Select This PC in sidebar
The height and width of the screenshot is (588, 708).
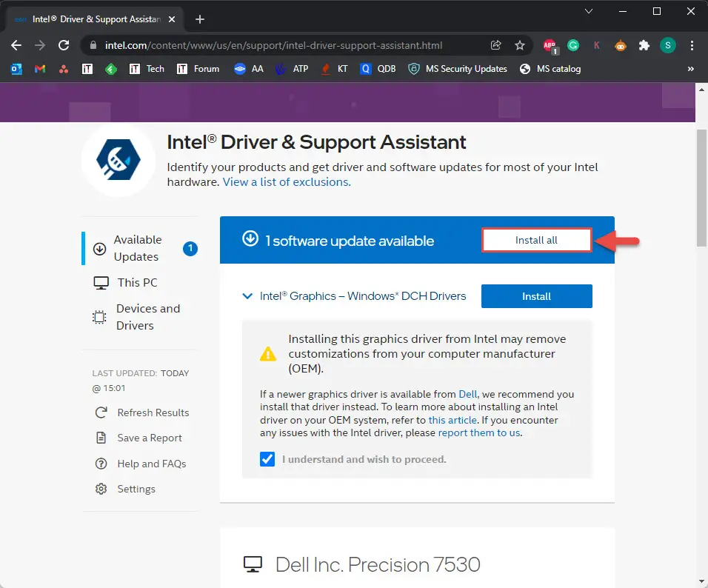pos(125,283)
